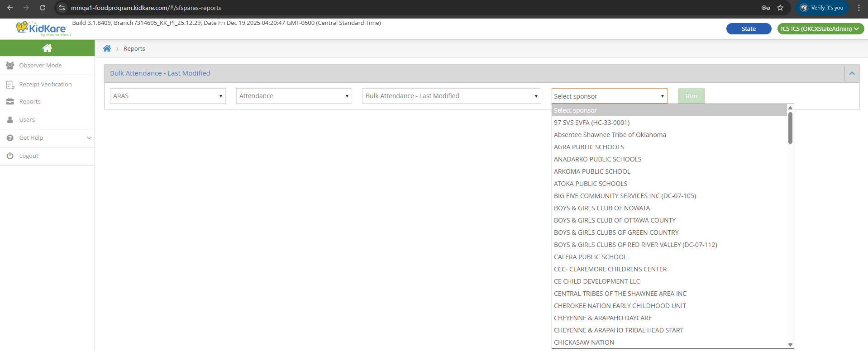Select the 'Select sponsor' placeholder option
This screenshot has width=868, height=351.
click(x=669, y=110)
